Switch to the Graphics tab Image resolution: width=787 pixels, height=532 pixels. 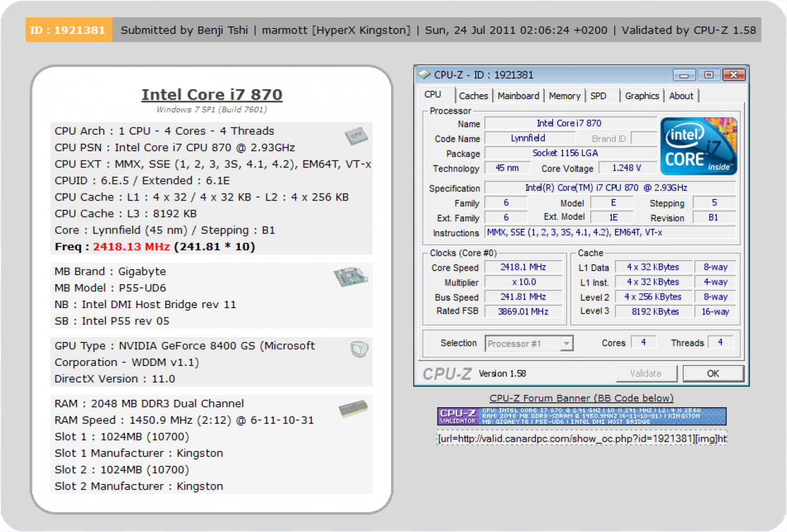642,96
